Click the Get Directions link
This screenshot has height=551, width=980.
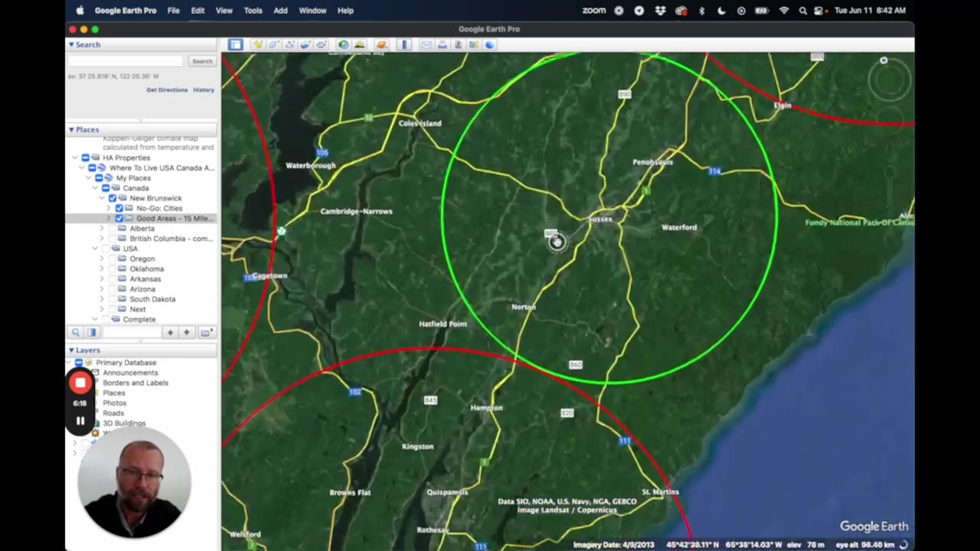tap(167, 90)
